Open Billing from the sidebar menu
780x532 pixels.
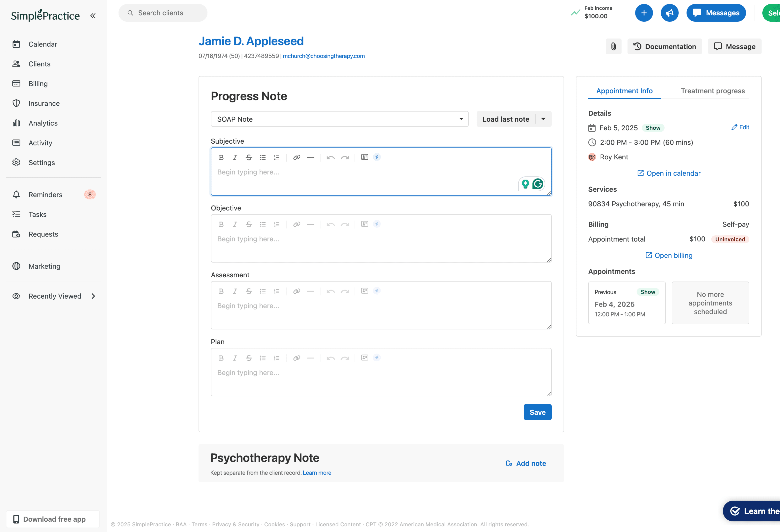pyautogui.click(x=38, y=83)
